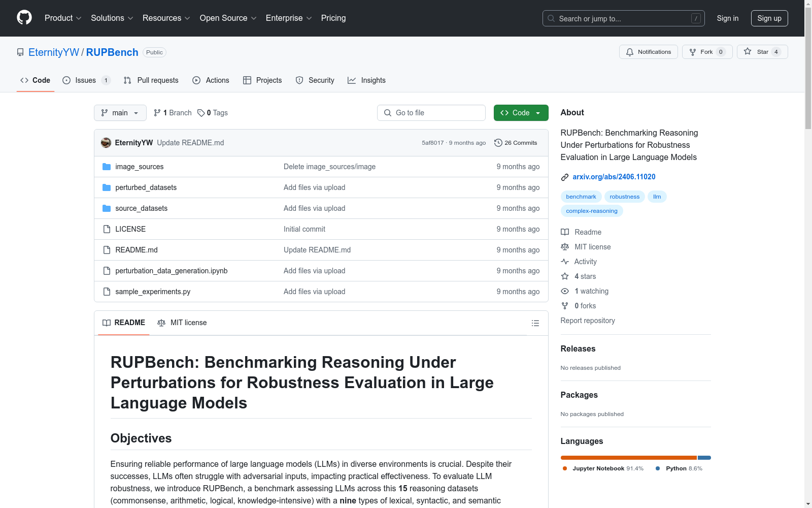
Task: Click the LICENSE file icon
Action: [107, 229]
